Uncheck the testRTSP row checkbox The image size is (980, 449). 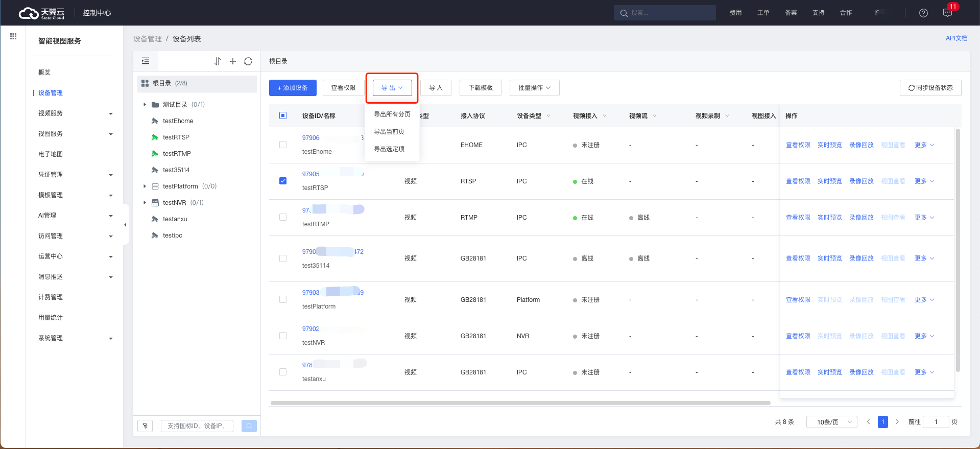pyautogui.click(x=283, y=181)
